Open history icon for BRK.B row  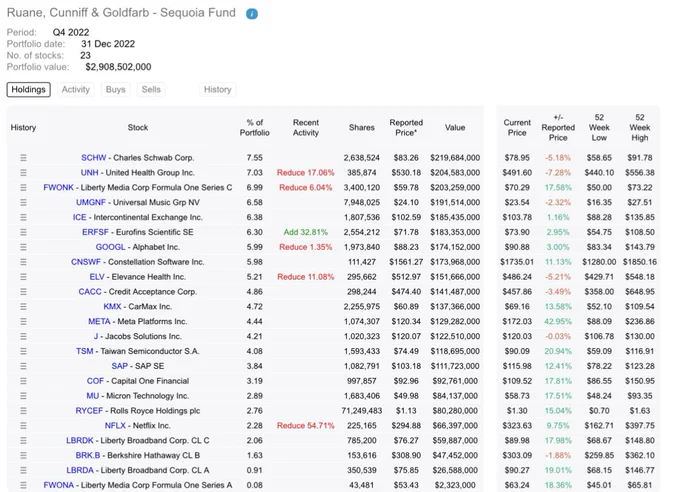pyautogui.click(x=23, y=456)
